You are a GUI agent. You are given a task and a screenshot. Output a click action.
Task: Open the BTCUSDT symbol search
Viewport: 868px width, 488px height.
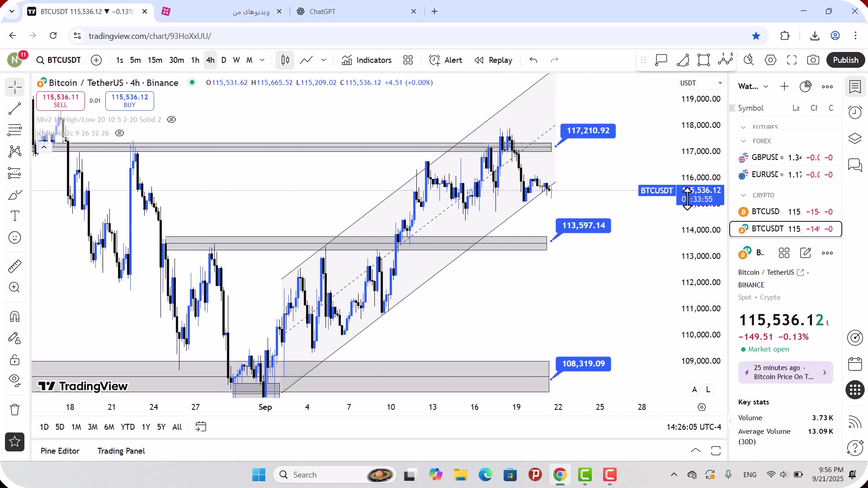point(59,60)
